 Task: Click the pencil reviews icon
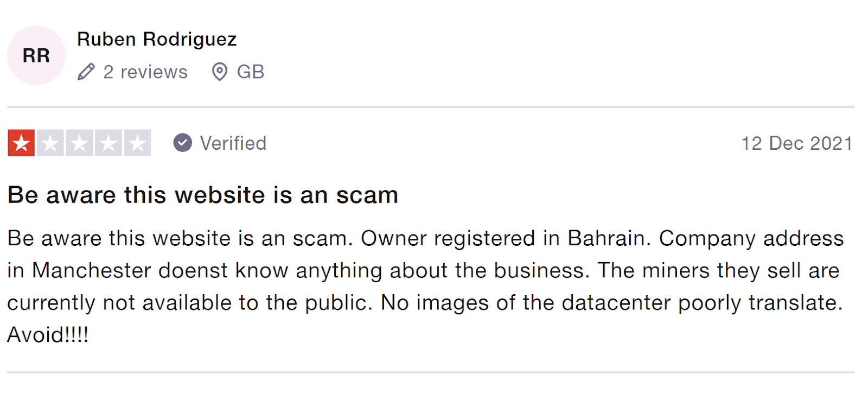tap(86, 72)
